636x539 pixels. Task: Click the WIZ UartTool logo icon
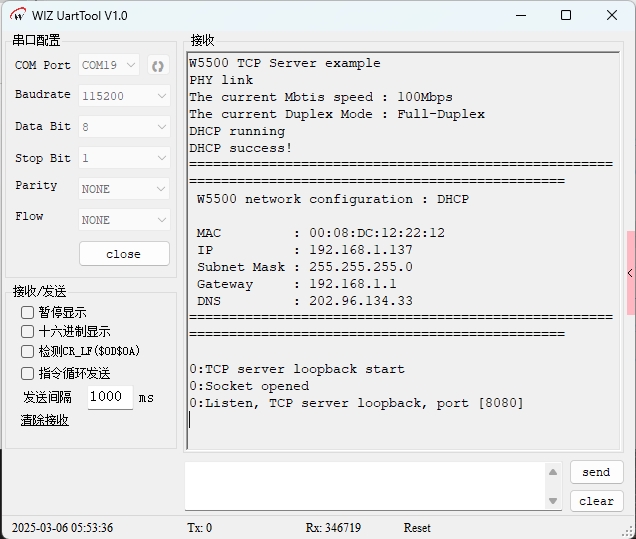click(18, 15)
